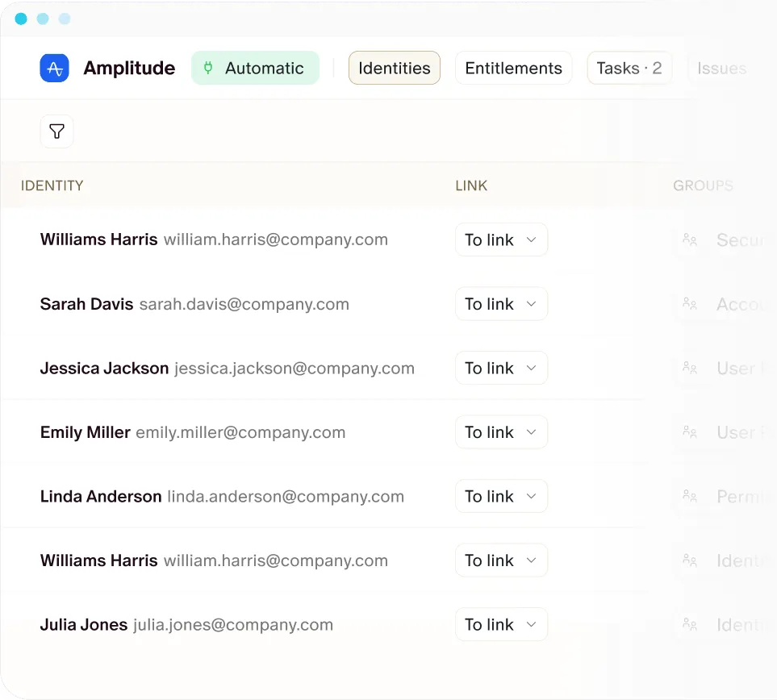Open the faded Issues tab
This screenshot has width=777, height=700.
[721, 68]
